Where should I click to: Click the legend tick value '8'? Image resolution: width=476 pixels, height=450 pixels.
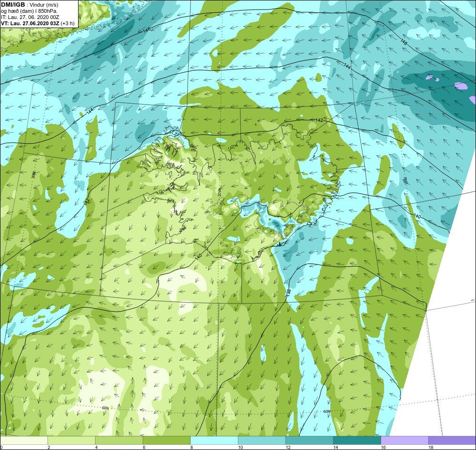[191, 447]
